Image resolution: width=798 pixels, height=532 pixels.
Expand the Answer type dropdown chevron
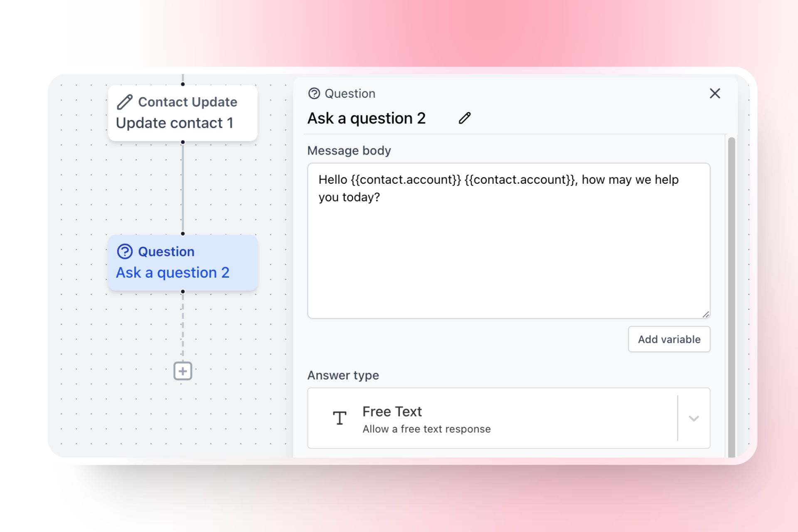(x=694, y=418)
